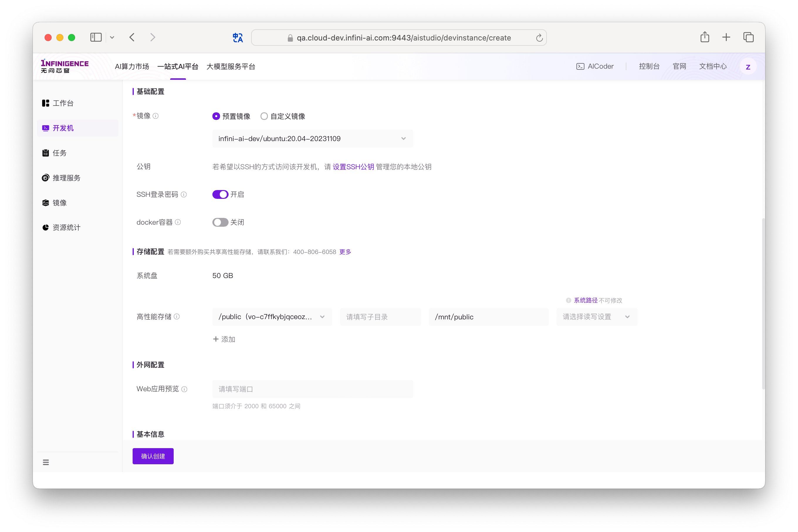The width and height of the screenshot is (798, 532).
Task: Click 添加 to add storage
Action: 224,339
